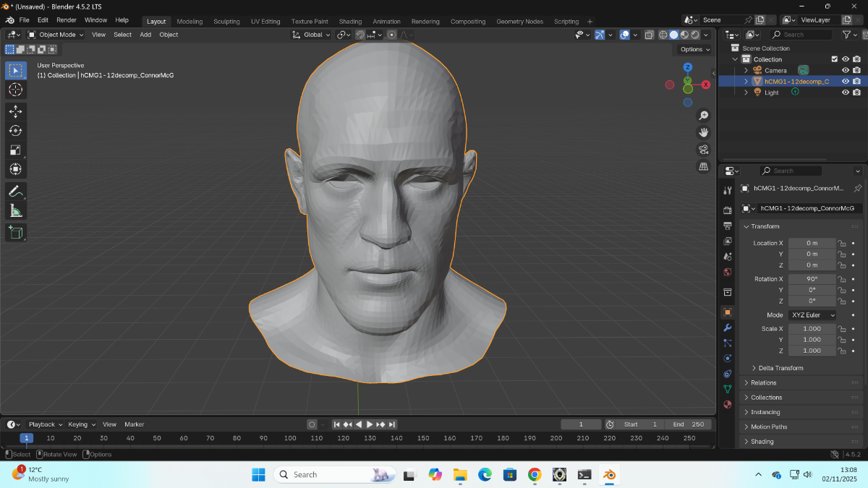The image size is (868, 488).
Task: Open the Render menu
Action: [67, 20]
